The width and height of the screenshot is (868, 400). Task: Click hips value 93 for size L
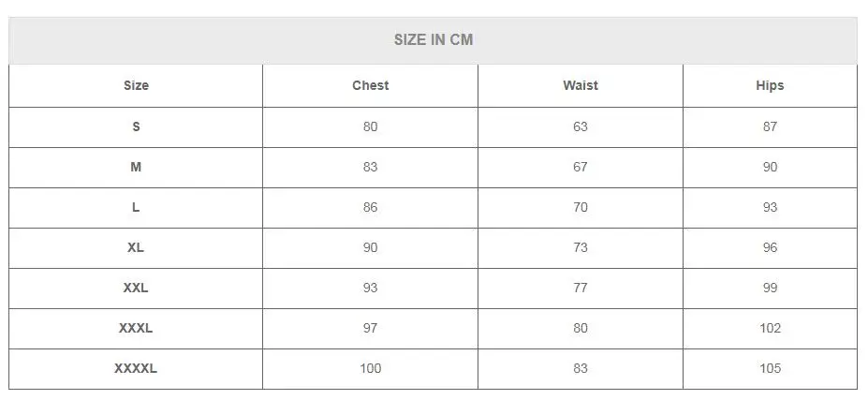point(770,207)
